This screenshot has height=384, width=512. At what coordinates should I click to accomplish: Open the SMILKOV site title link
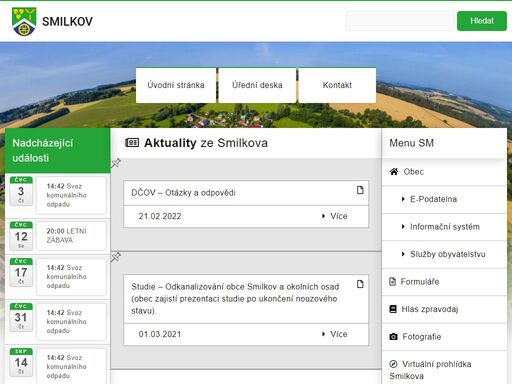[x=67, y=22]
